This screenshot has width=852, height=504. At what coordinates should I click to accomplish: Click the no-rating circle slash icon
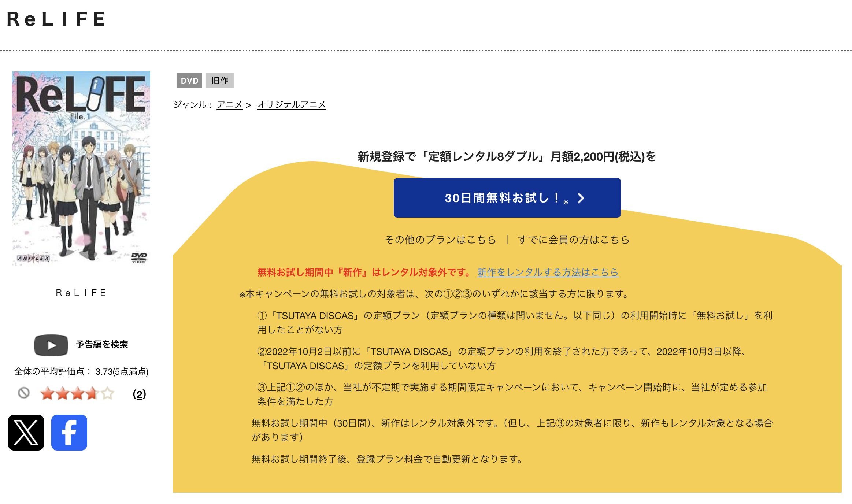coord(24,393)
